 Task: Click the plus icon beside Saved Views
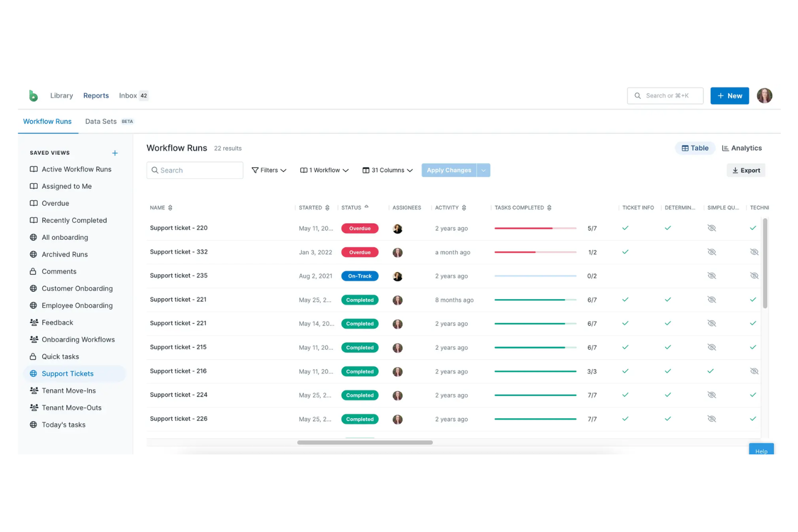click(x=115, y=153)
